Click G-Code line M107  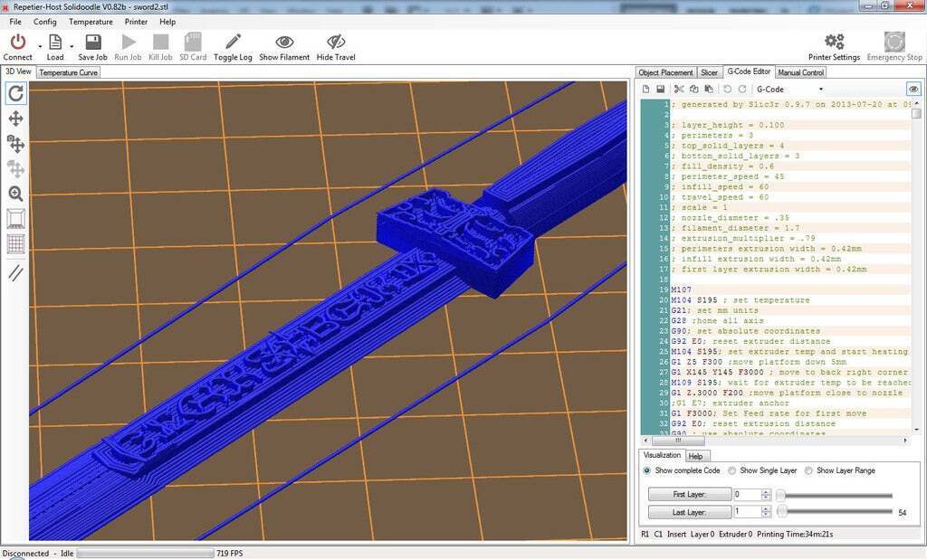coord(681,290)
